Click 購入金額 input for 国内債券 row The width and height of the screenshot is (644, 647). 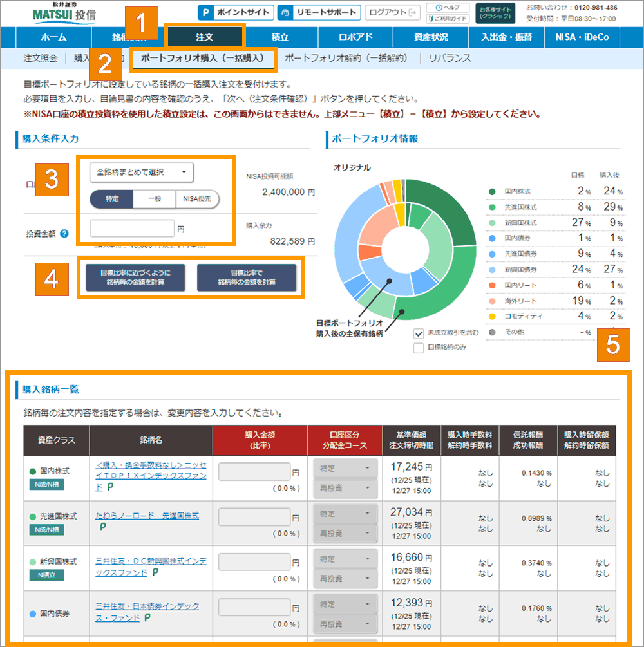click(254, 607)
